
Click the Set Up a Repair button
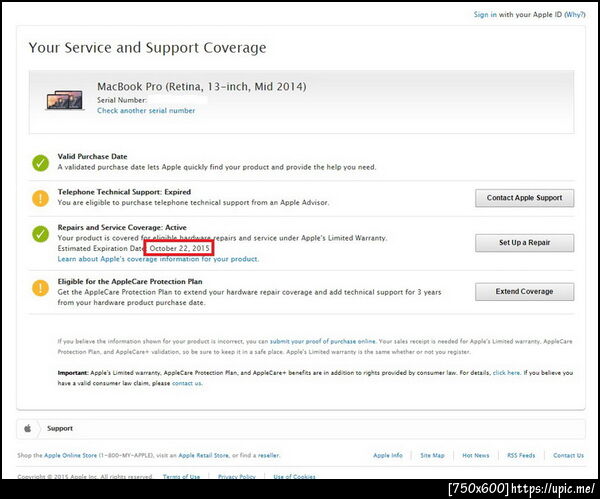524,243
